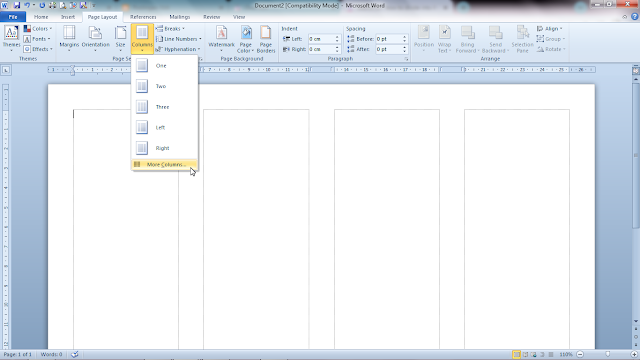Viewport: 640px width, 360px height.
Task: Select Three columns layout
Action: [x=164, y=107]
